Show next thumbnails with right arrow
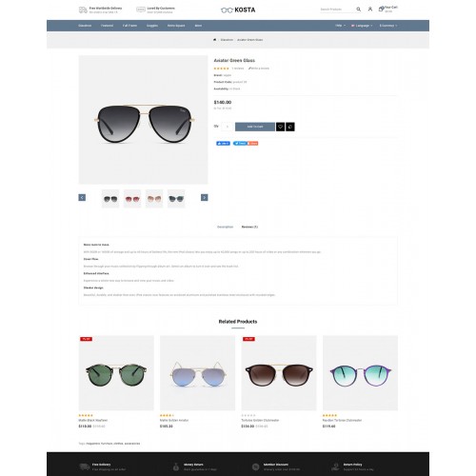Image resolution: width=476 pixels, height=476 pixels. point(205,197)
